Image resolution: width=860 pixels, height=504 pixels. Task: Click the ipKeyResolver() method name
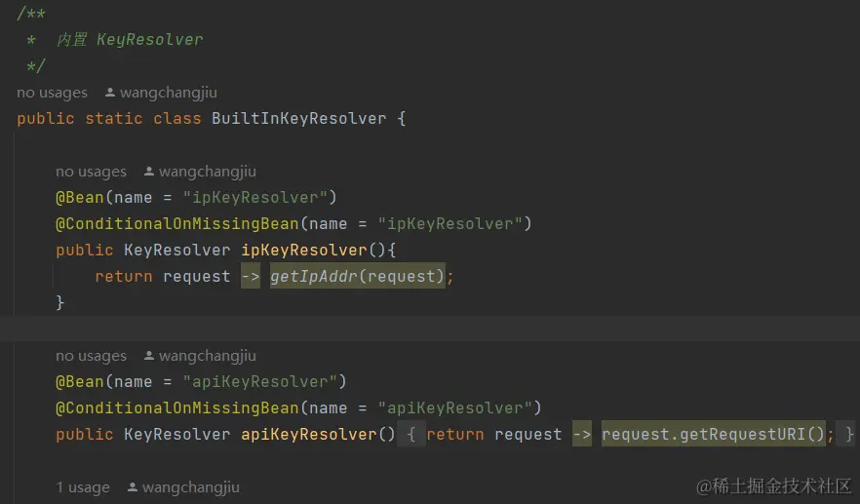pyautogui.click(x=304, y=251)
